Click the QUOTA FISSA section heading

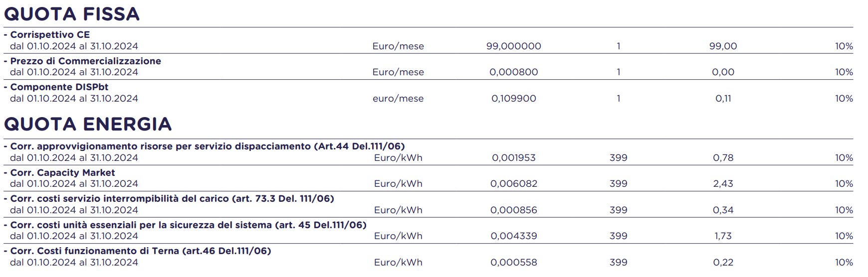(x=72, y=14)
